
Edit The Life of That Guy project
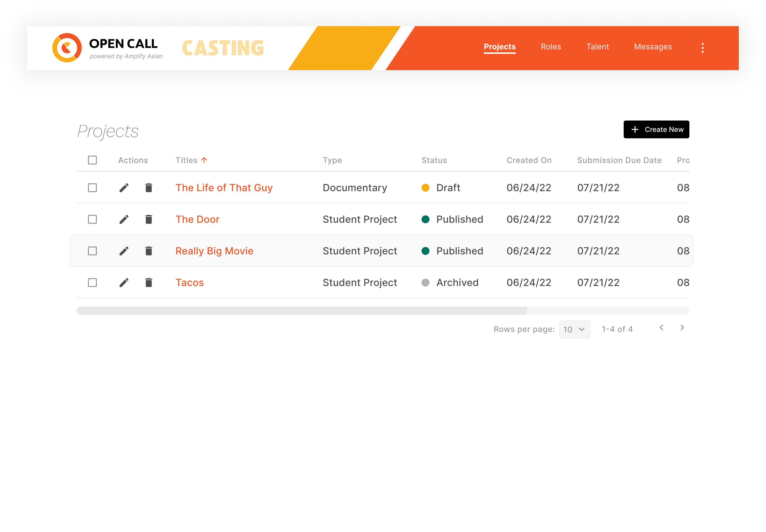pyautogui.click(x=124, y=188)
